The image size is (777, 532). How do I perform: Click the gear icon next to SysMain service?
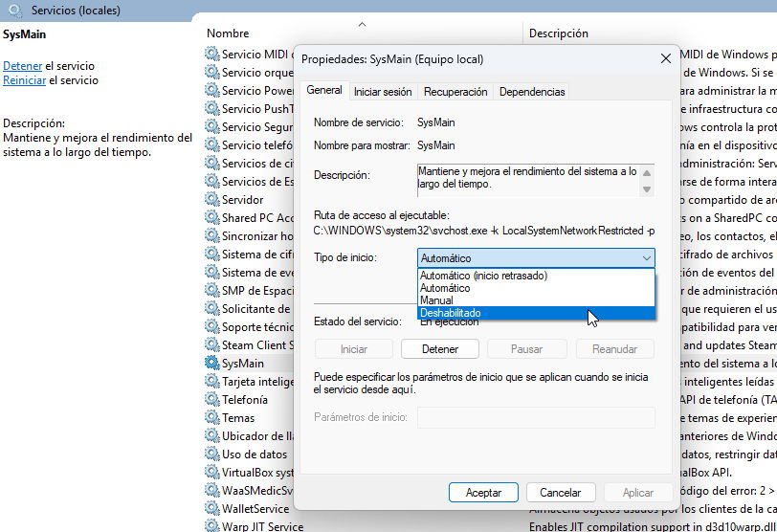click(x=211, y=364)
